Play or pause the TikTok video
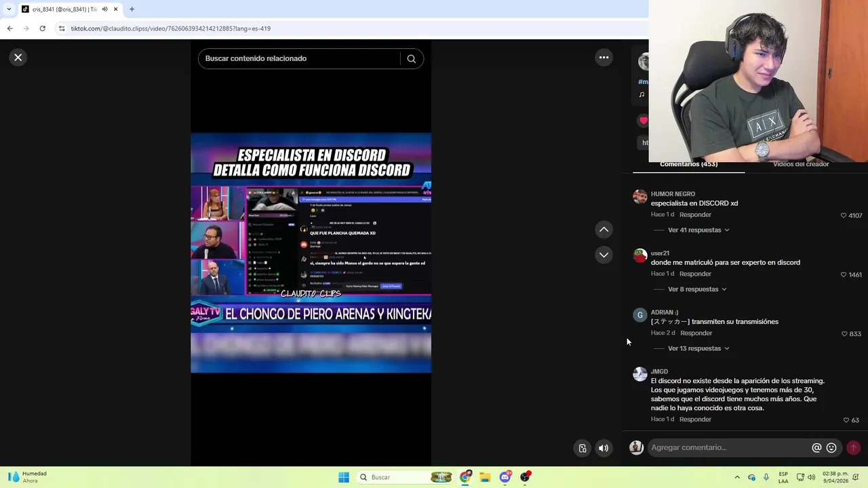 coord(311,253)
